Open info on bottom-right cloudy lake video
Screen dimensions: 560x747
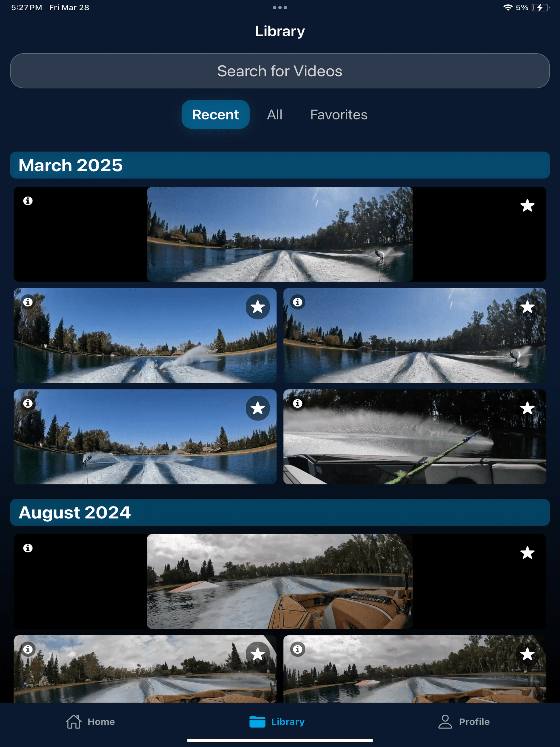click(x=298, y=649)
